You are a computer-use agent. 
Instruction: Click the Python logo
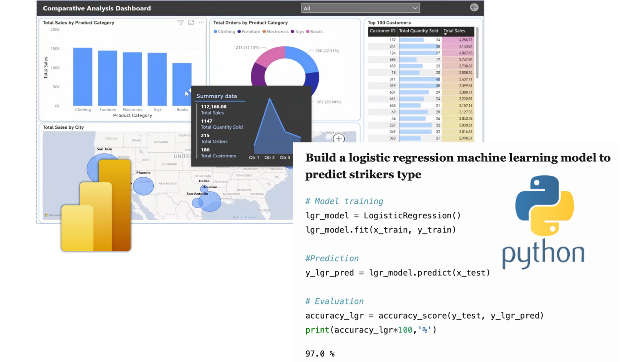coord(544,205)
